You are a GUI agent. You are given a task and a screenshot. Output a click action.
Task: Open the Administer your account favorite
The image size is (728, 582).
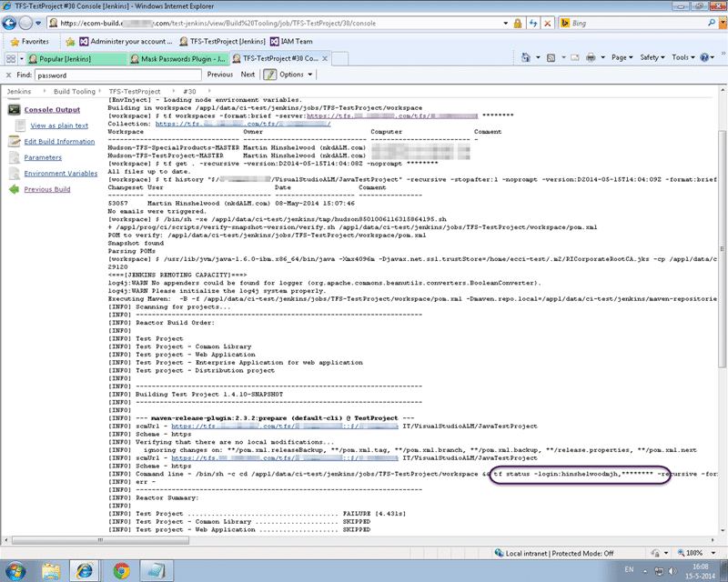pyautogui.click(x=126, y=41)
